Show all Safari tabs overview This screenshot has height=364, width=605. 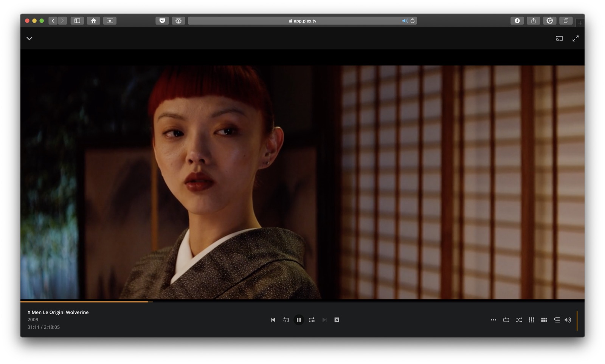click(566, 21)
